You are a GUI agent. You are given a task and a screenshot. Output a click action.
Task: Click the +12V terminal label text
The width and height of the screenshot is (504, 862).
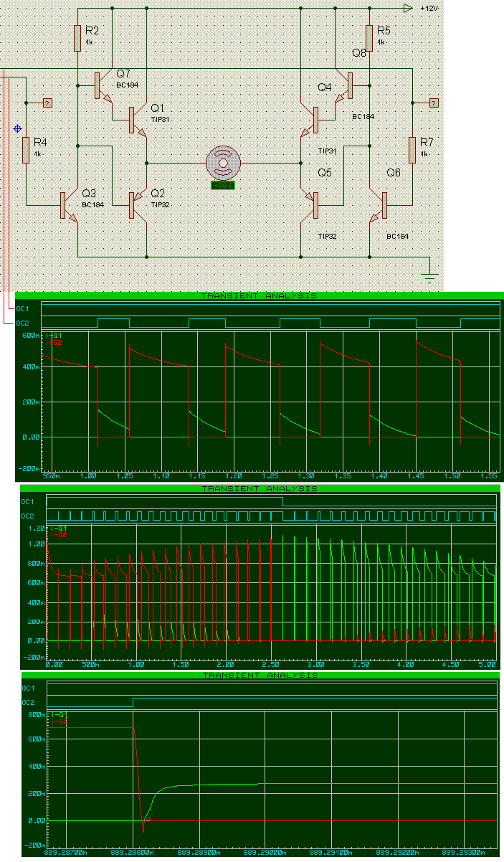click(x=429, y=9)
